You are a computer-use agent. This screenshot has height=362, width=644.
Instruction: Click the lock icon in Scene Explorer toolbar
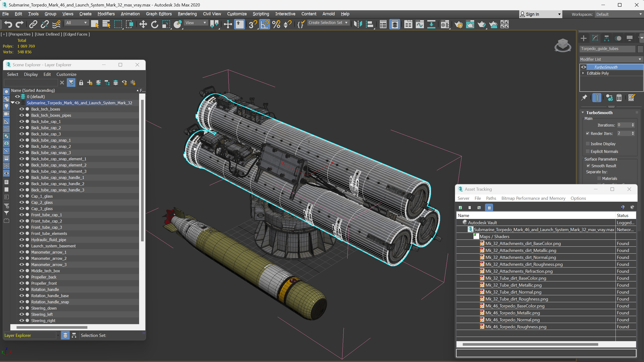pos(81,83)
